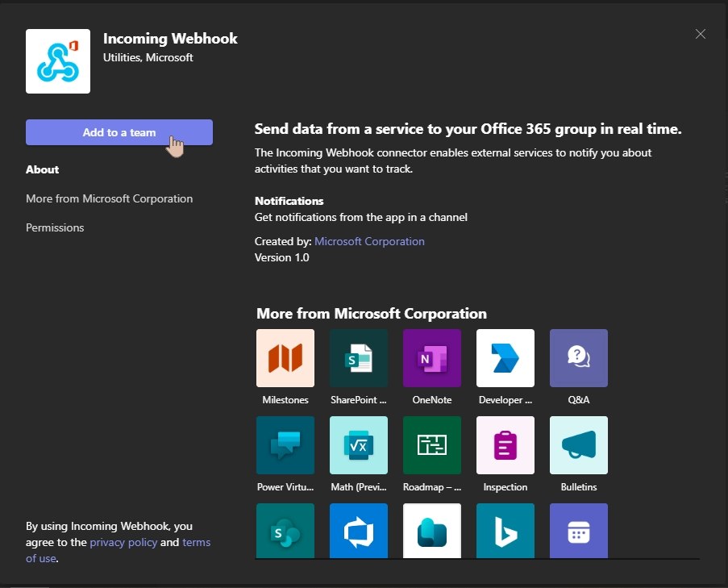728x588 pixels.
Task: Click the Power Virtu... label text
Action: pos(285,487)
